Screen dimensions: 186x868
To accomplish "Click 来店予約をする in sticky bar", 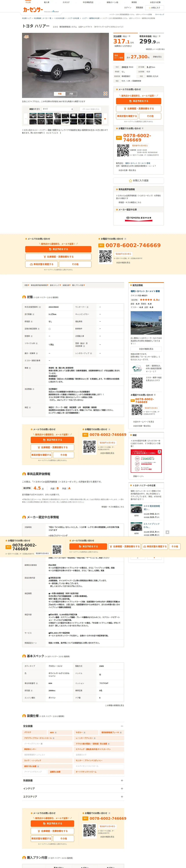I will (x=88, y=547).
